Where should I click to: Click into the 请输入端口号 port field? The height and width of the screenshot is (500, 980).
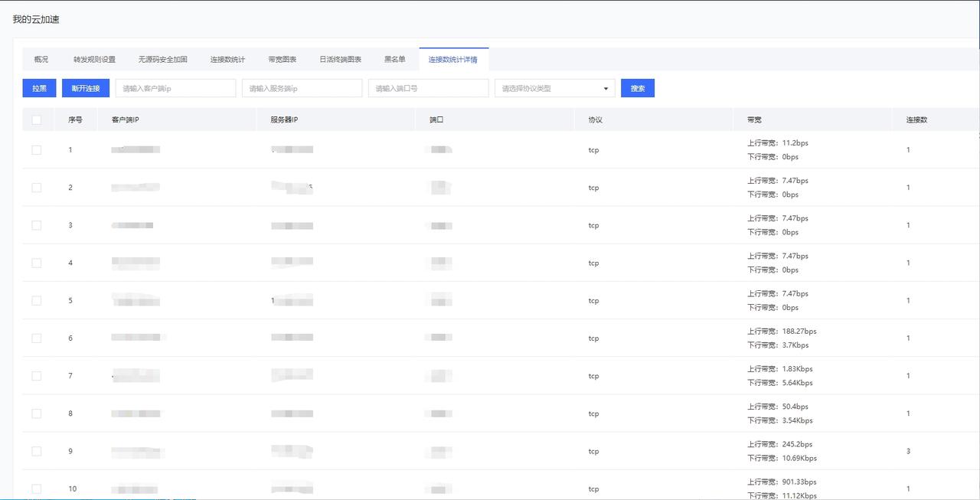[428, 88]
